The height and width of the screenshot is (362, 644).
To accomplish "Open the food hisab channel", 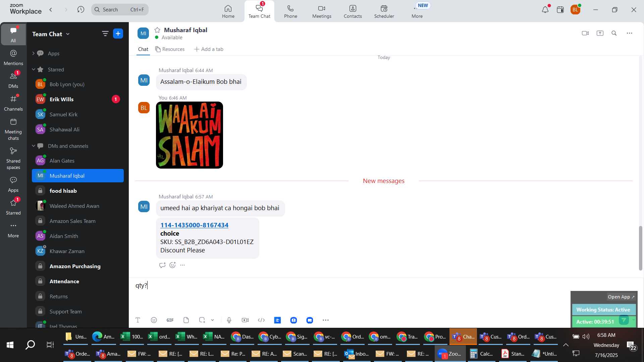I will click(78, 191).
